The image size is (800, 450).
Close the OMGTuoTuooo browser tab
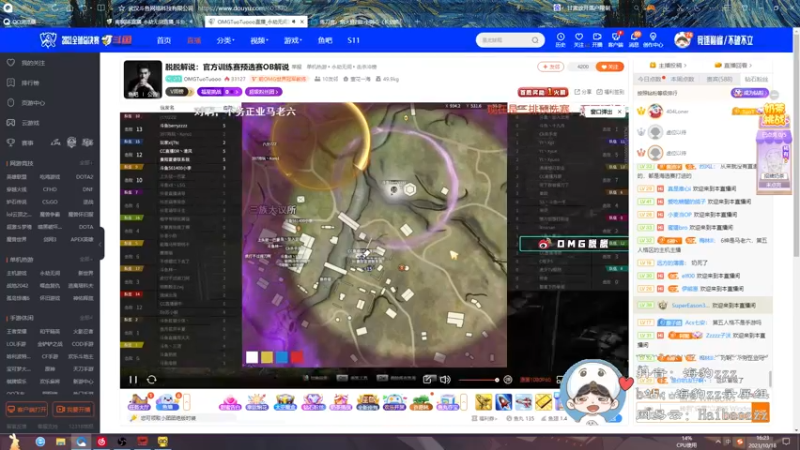[302, 21]
